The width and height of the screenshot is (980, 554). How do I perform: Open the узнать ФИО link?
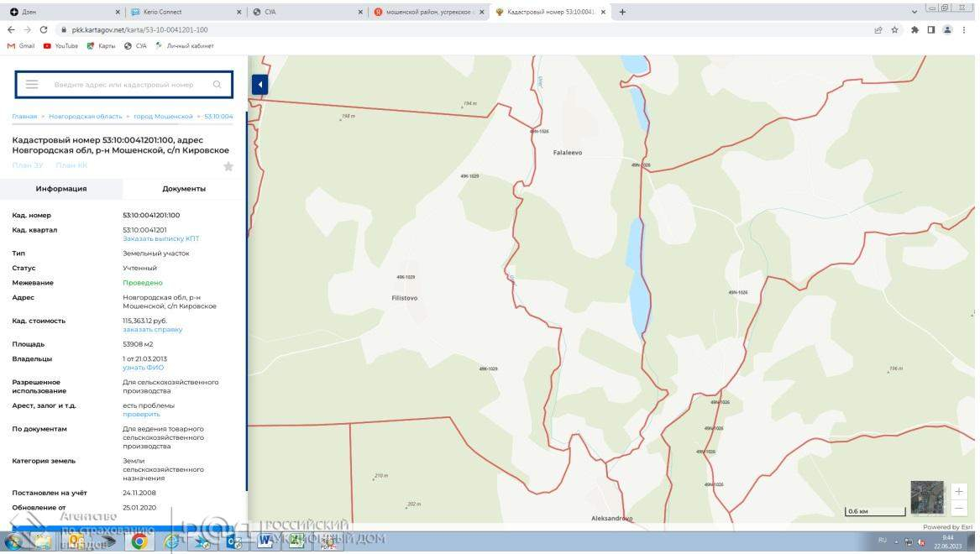143,368
